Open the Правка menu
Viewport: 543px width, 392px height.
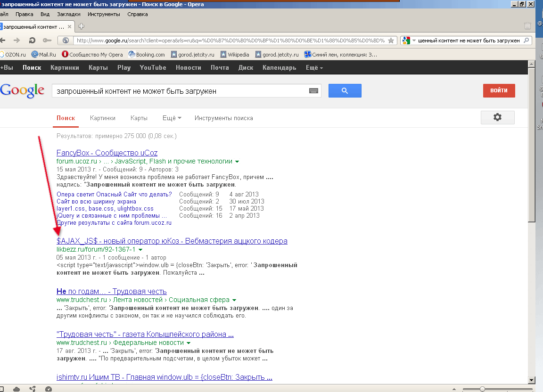(x=24, y=14)
